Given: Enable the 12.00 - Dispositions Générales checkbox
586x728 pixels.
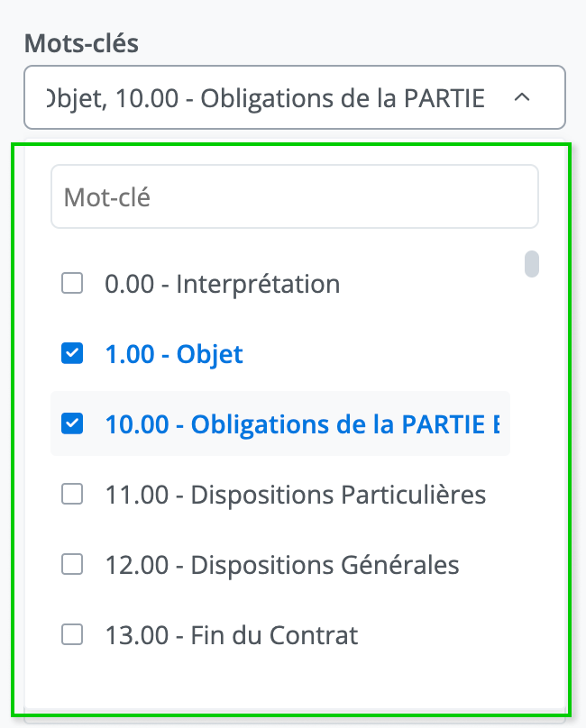Looking at the screenshot, I should click(72, 565).
